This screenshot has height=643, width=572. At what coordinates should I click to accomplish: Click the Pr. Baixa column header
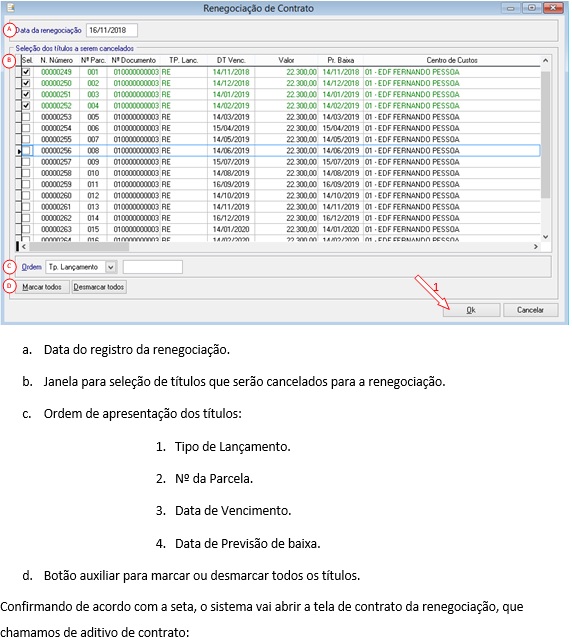341,60
